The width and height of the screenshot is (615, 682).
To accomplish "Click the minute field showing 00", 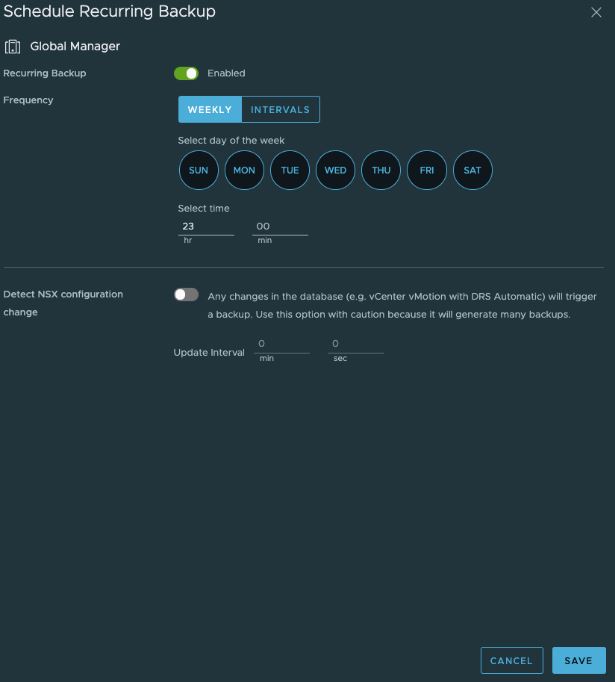I will tap(279, 227).
